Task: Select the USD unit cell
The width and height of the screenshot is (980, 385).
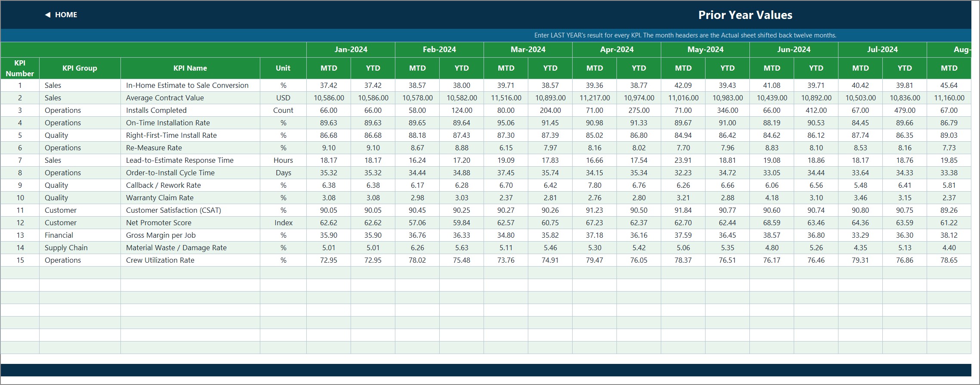Action: click(283, 98)
